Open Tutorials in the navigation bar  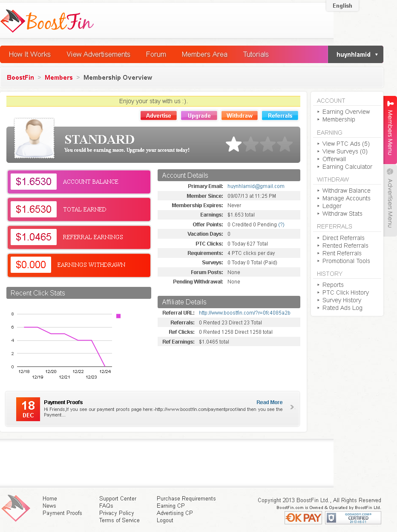[x=256, y=55]
